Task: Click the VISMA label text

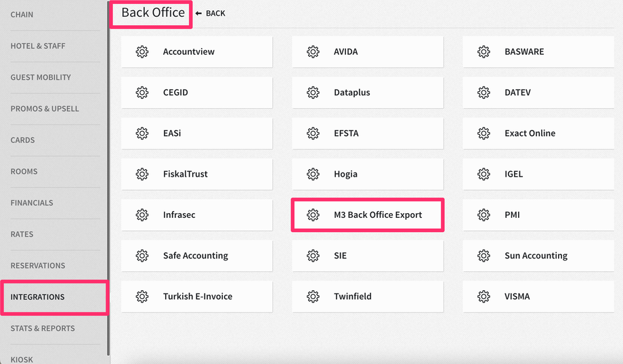Action: tap(517, 296)
